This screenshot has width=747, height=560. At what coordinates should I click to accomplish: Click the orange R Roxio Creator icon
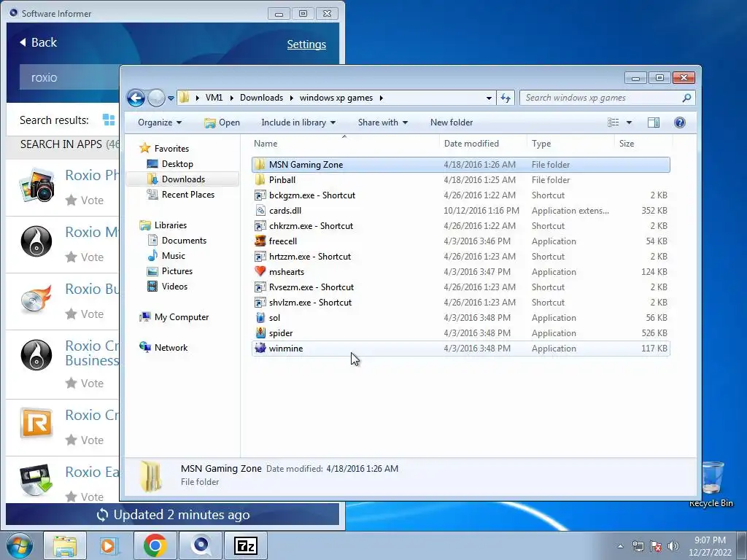pyautogui.click(x=36, y=423)
